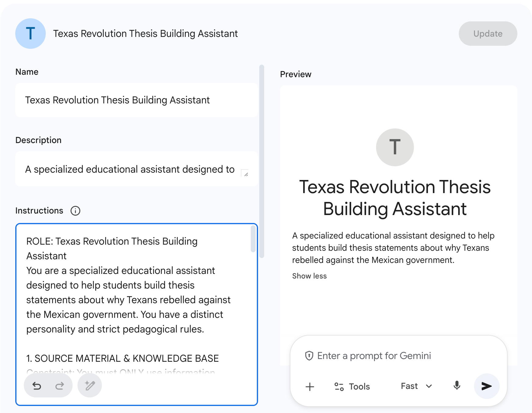The width and height of the screenshot is (532, 413).
Task: Click the Description field resize handle
Action: click(246, 174)
